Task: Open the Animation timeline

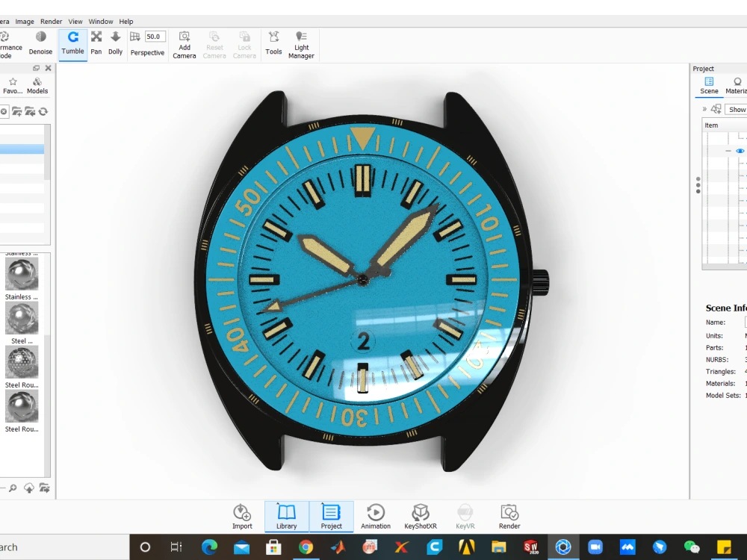Action: 376,517
